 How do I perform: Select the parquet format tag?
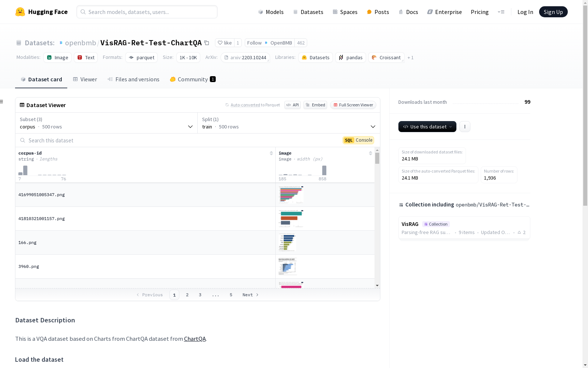tap(141, 57)
